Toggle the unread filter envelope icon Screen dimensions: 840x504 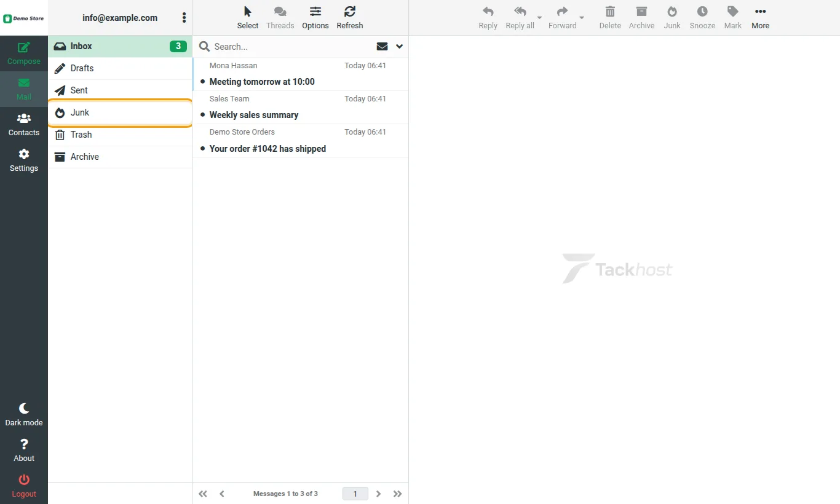tap(382, 47)
